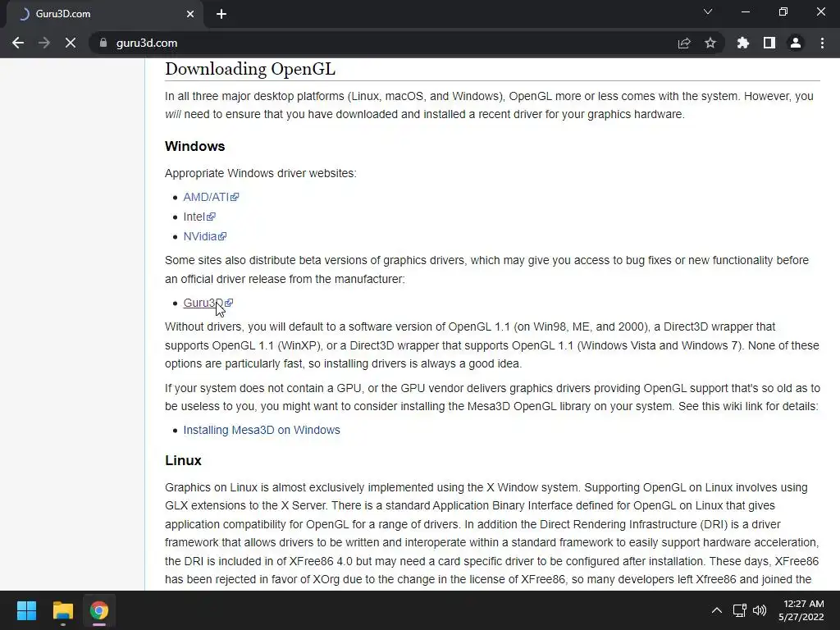Close the Guru3D.com tab

(190, 15)
